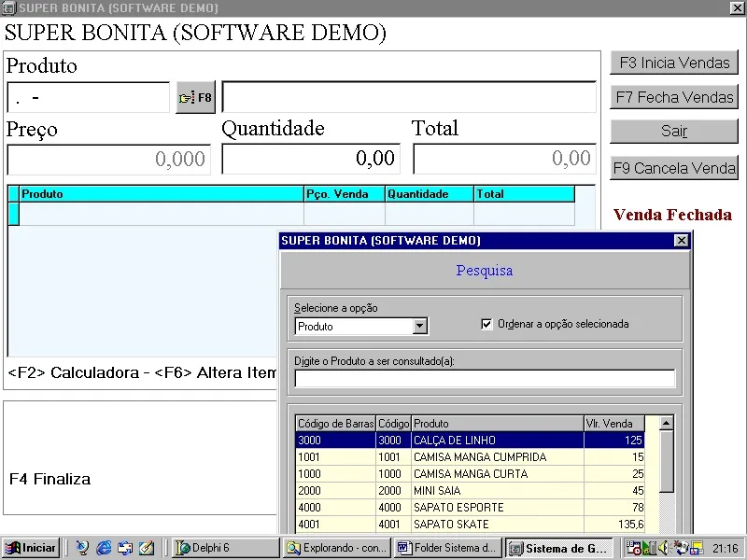Click the product search text field
Viewport: 747px width, 560px height.
pyautogui.click(x=485, y=379)
